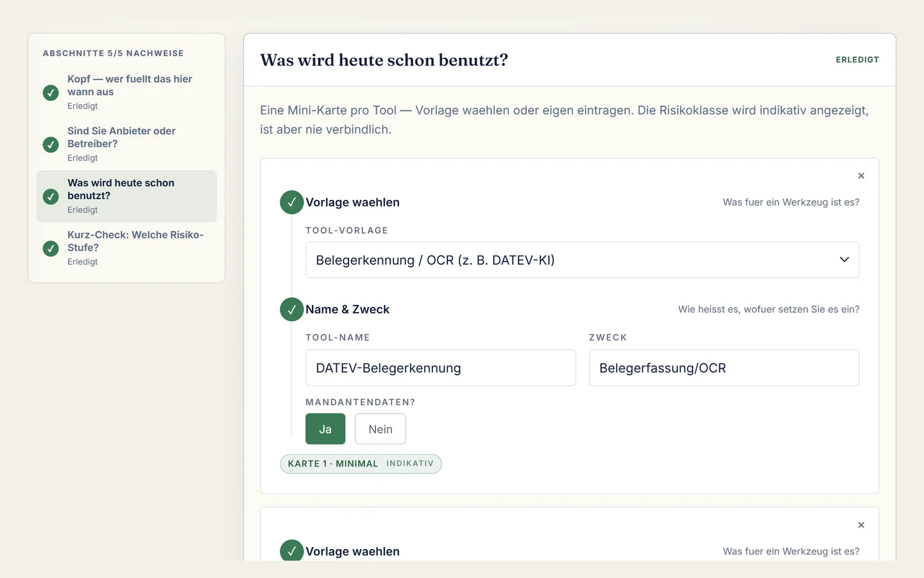Image resolution: width=924 pixels, height=578 pixels.
Task: Click the checkmark icon beside 'Sind Sie Anbieter oder Betreiber?'
Action: coord(51,144)
